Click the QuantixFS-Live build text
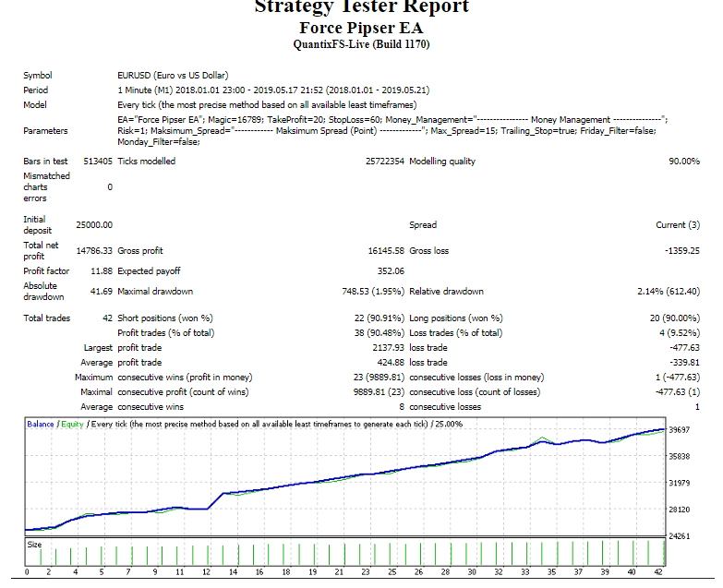 point(361,44)
